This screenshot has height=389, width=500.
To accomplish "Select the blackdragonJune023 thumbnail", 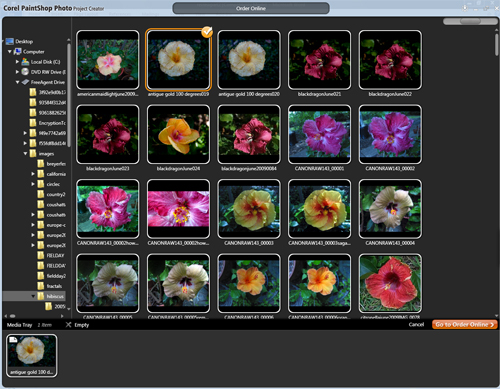I will 108,134.
